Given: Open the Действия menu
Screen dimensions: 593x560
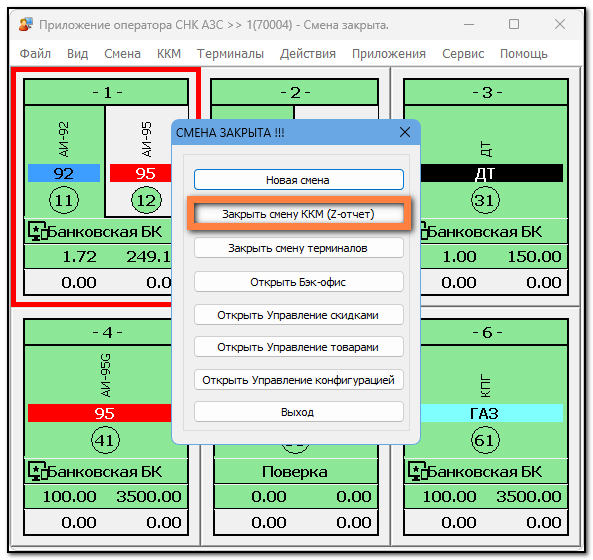Looking at the screenshot, I should click(308, 54).
